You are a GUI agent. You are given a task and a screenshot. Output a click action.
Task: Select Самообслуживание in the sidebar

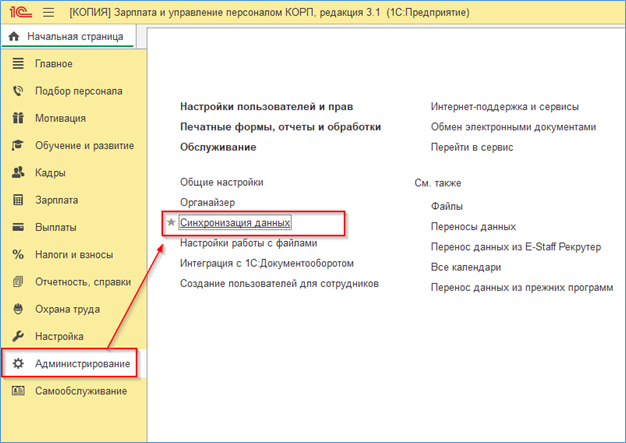tap(81, 391)
